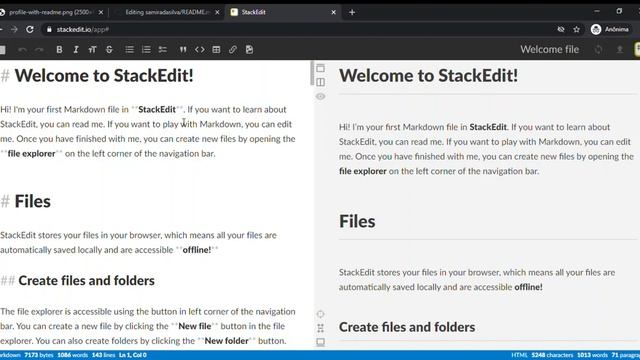Click the bold 'offline!' text in editor
The image size is (640, 360).
click(197, 250)
